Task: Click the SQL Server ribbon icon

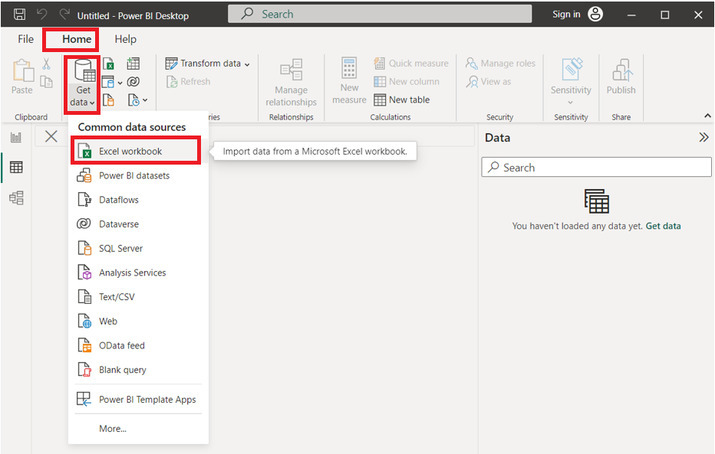Action: [x=108, y=100]
